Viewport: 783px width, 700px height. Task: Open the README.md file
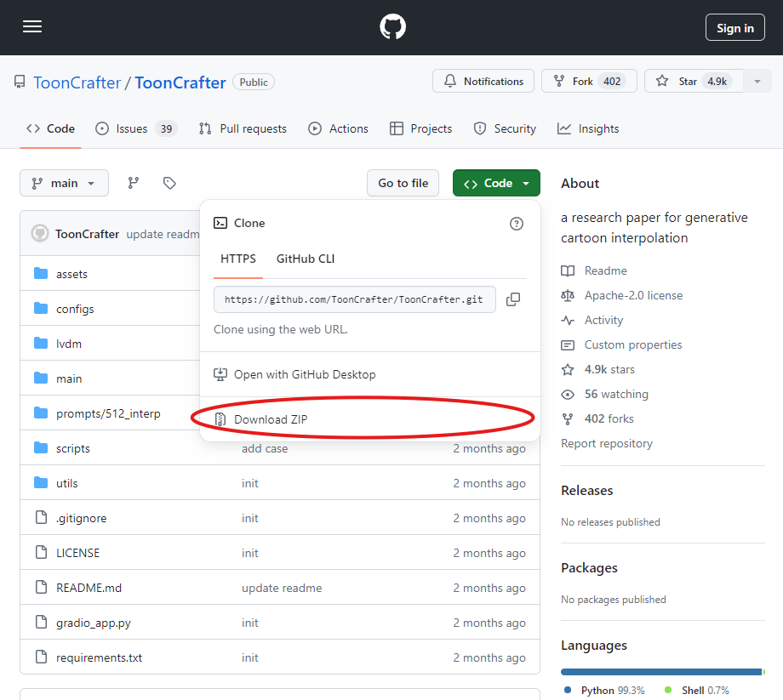click(x=89, y=588)
